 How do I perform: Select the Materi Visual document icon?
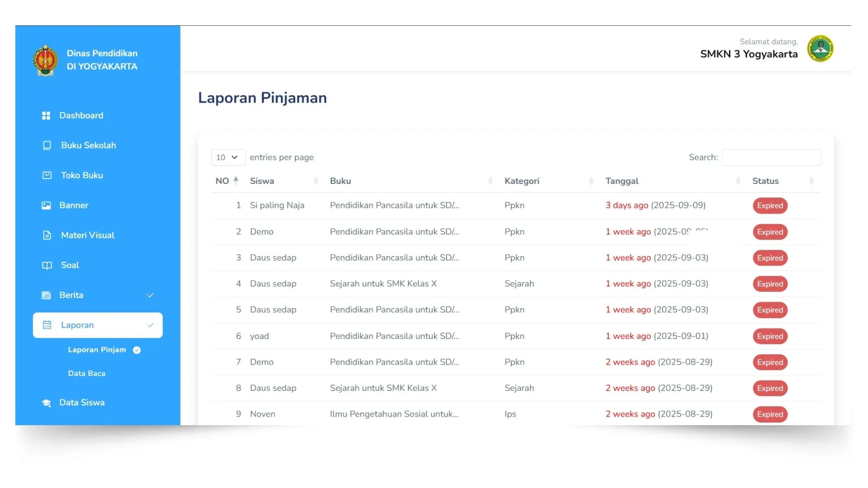(x=47, y=235)
